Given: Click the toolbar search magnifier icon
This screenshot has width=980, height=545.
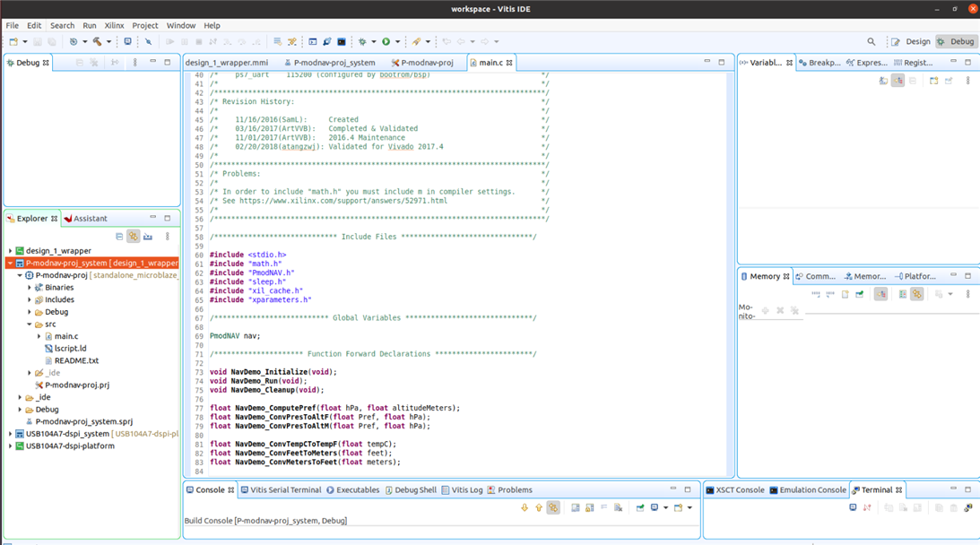Looking at the screenshot, I should click(872, 42).
